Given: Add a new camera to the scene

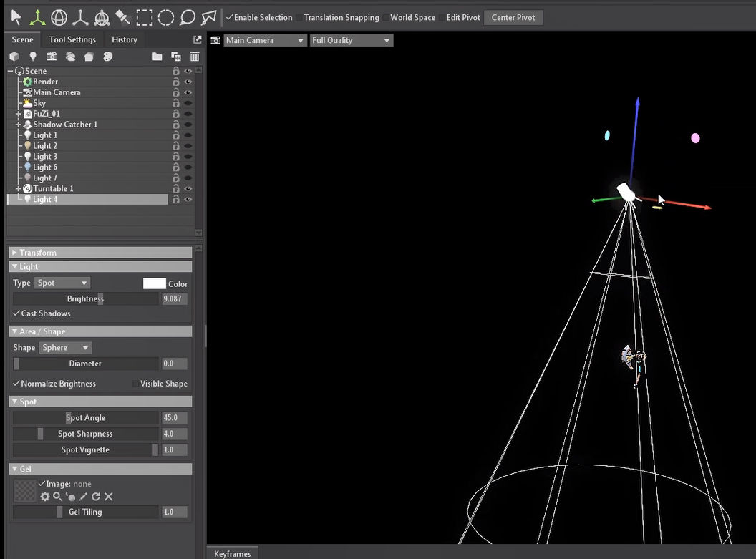Looking at the screenshot, I should click(x=52, y=57).
